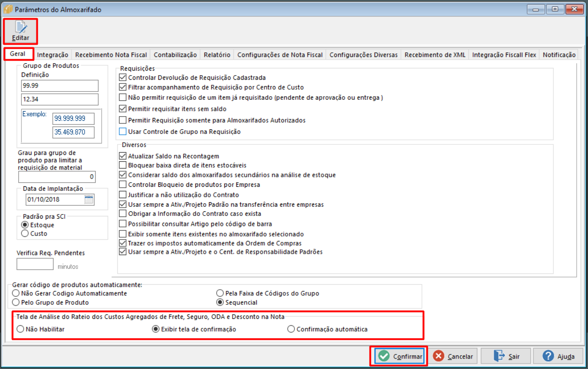Image resolution: width=588 pixels, height=369 pixels.
Task: Select the Sequencial code generation option
Action: coord(220,302)
